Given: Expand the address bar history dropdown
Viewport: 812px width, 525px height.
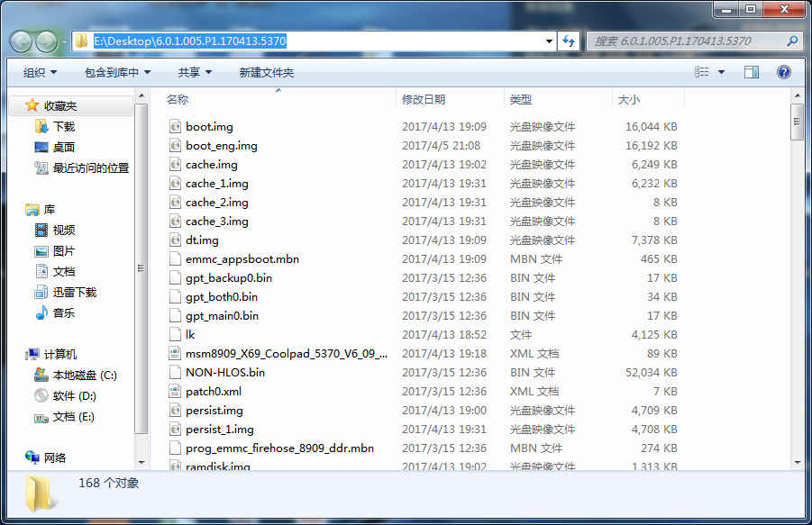Looking at the screenshot, I should click(x=550, y=41).
